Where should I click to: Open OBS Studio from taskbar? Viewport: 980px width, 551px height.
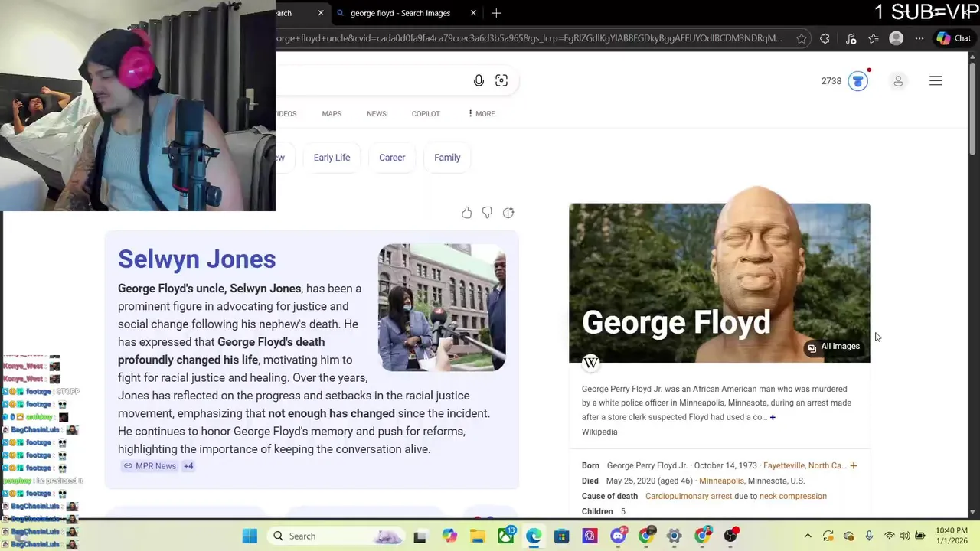pyautogui.click(x=731, y=536)
